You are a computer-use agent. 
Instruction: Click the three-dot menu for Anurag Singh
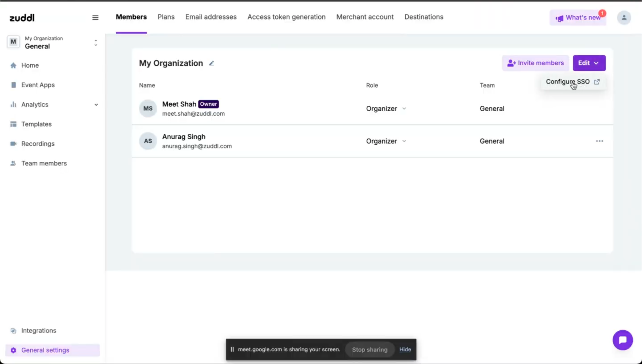(599, 141)
